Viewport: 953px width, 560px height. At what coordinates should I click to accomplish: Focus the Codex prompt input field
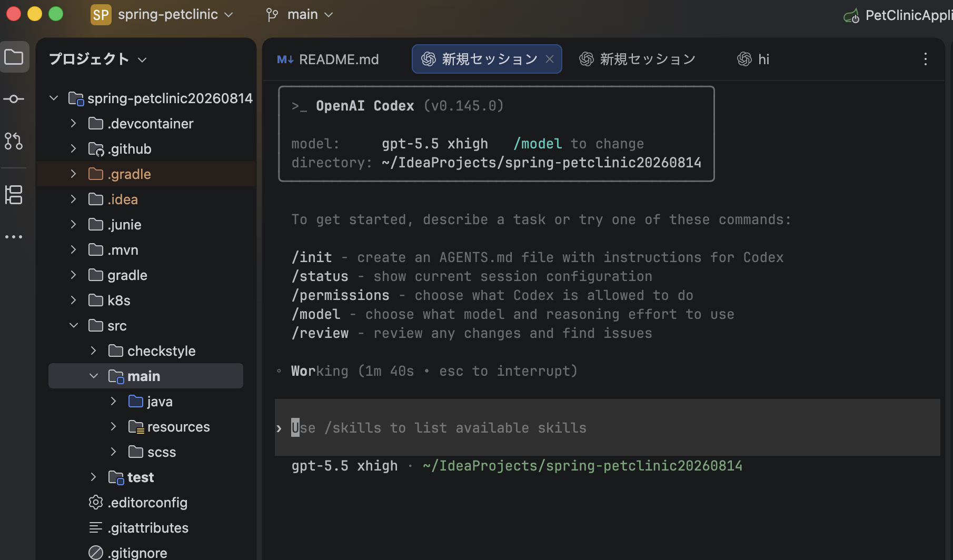(608, 427)
